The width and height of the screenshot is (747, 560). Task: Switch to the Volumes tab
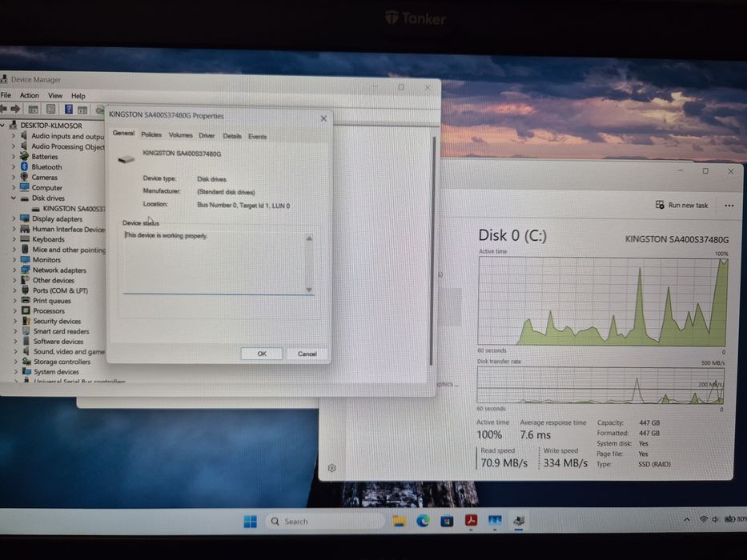pos(181,135)
